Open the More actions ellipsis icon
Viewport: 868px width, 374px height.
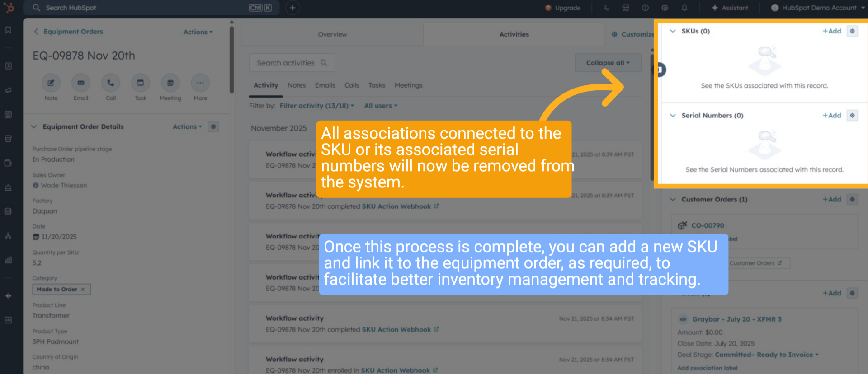click(x=200, y=83)
